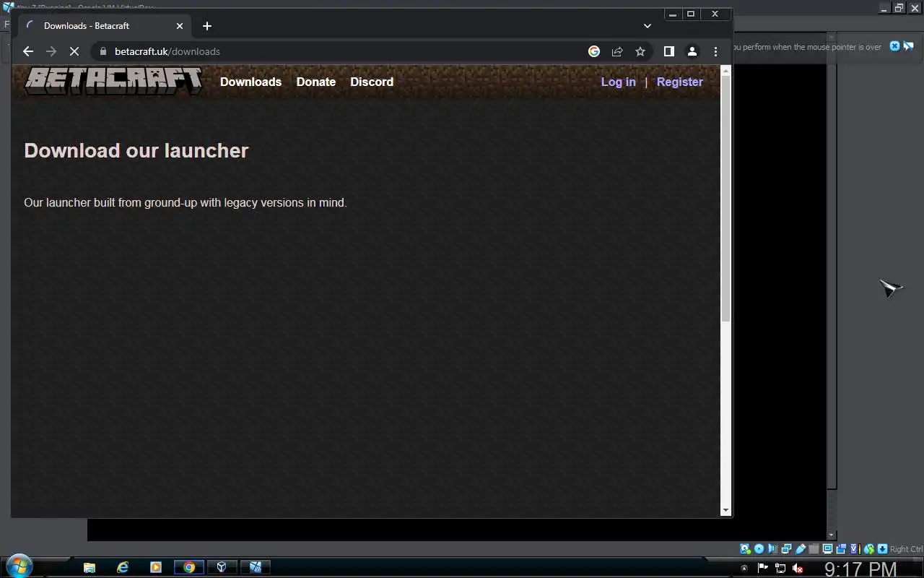Share this page using the share icon
The width and height of the screenshot is (924, 578).
(617, 51)
